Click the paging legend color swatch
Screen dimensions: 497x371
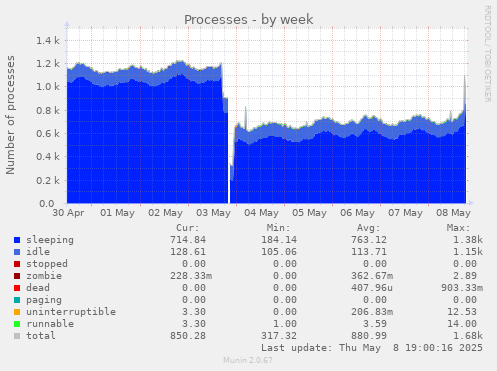point(17,300)
